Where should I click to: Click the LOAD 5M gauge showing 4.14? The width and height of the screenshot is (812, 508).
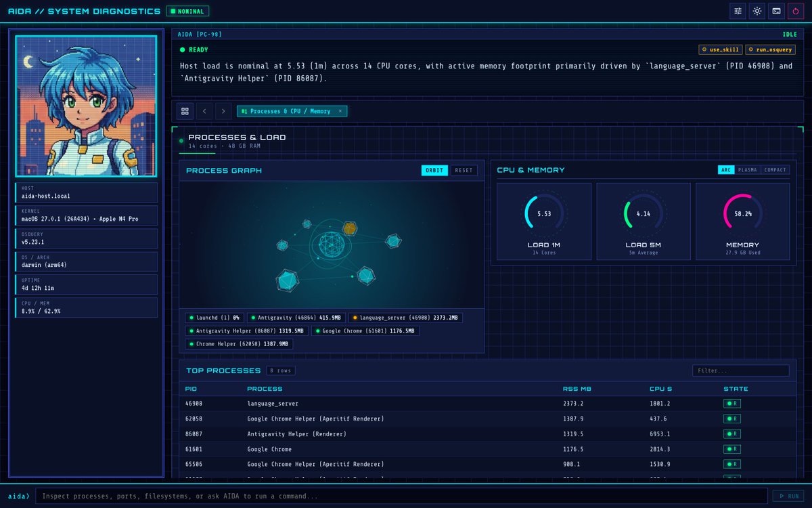coord(644,221)
